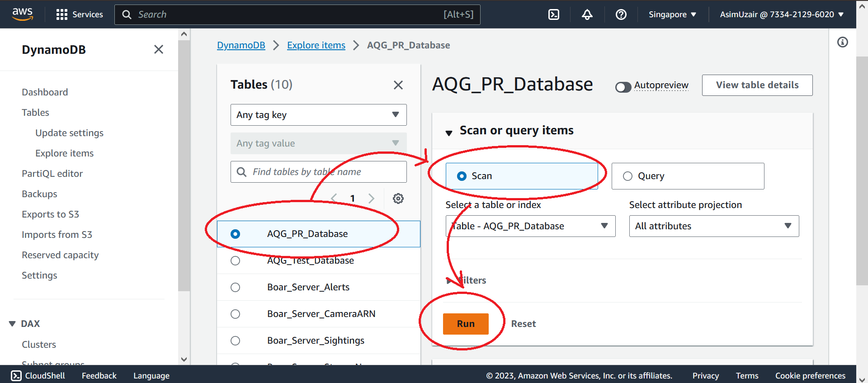868x383 pixels.
Task: Select the AQG_PR_Database table radio
Action: pyautogui.click(x=235, y=234)
